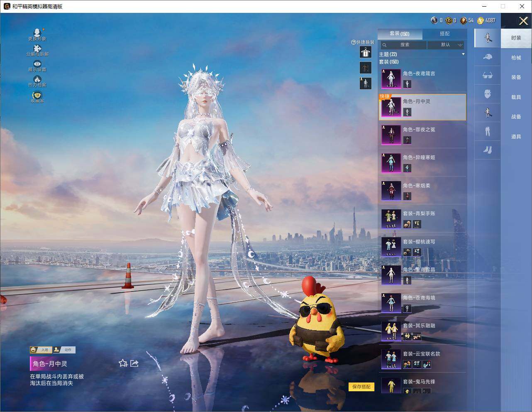The height and width of the screenshot is (412, 532).
Task: Select outfit 角色-异瞳寒姬
Action: [x=422, y=163]
